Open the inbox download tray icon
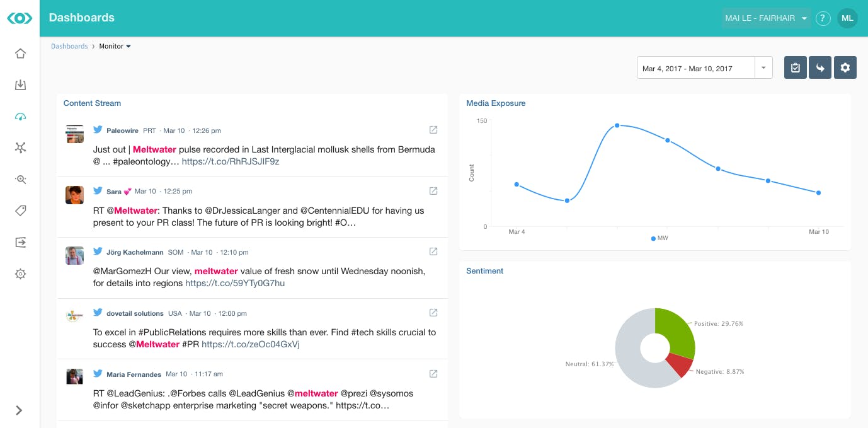Screen dimensions: 868x428 [x=20, y=85]
